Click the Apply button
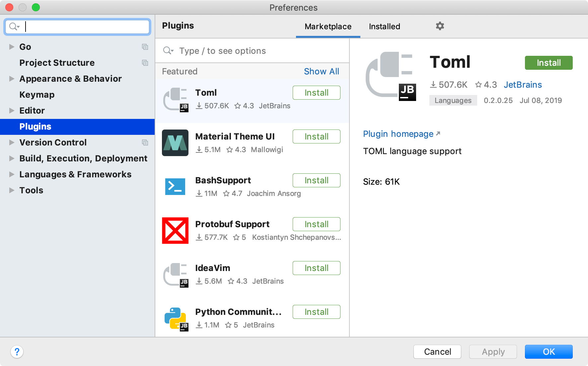The width and height of the screenshot is (588, 366). (x=493, y=352)
